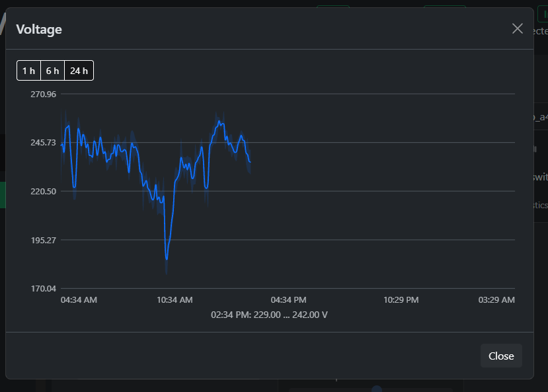
Task: Click the 04:34 PM time axis label
Action: tap(288, 299)
